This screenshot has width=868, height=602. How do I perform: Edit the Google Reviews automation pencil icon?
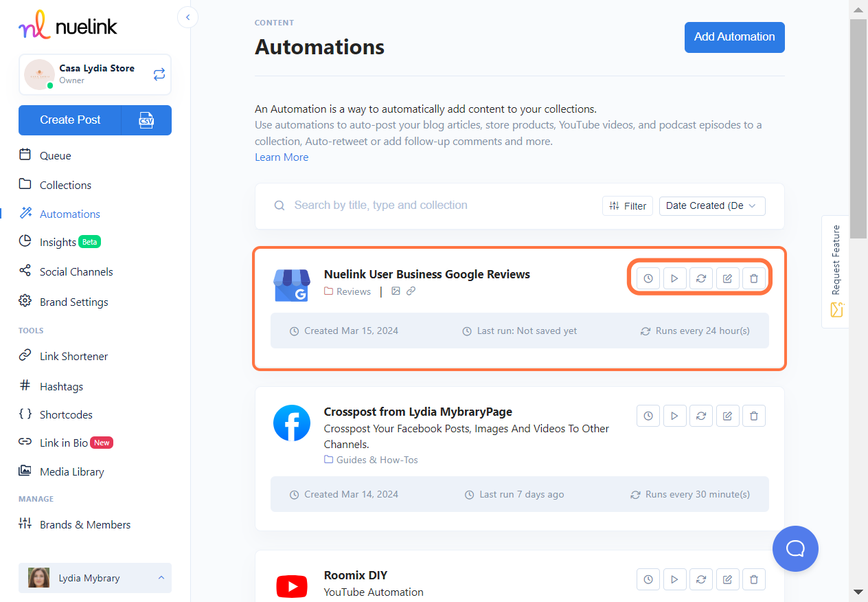click(728, 278)
